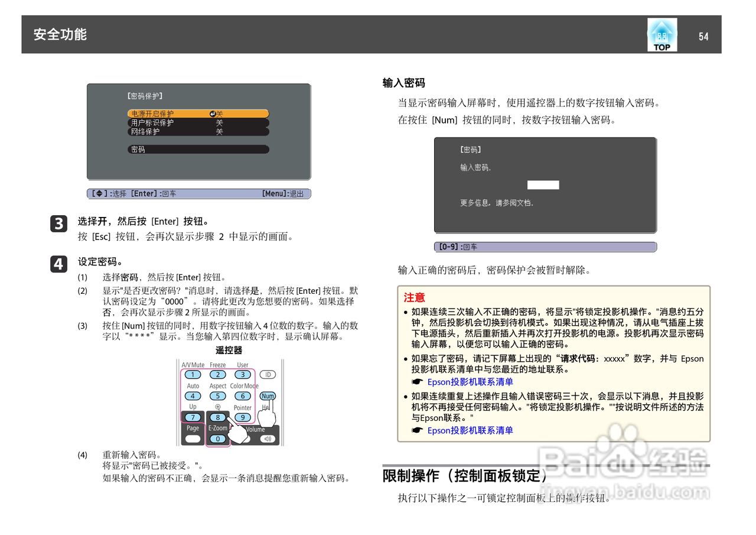This screenshot has height=535, width=756.
Task: Click the 【密码保护】 menu title
Action: (x=145, y=96)
